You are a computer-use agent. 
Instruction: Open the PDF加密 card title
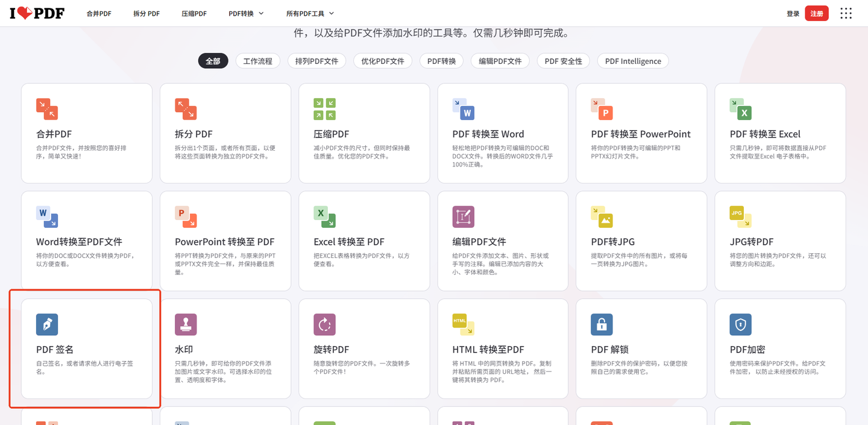pyautogui.click(x=747, y=350)
